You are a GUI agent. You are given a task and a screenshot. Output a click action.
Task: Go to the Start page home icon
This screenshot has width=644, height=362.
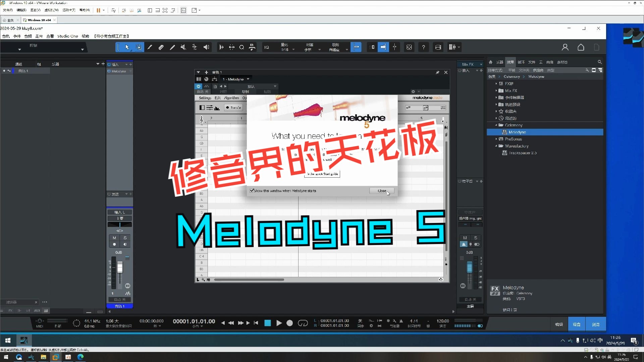pos(581,47)
